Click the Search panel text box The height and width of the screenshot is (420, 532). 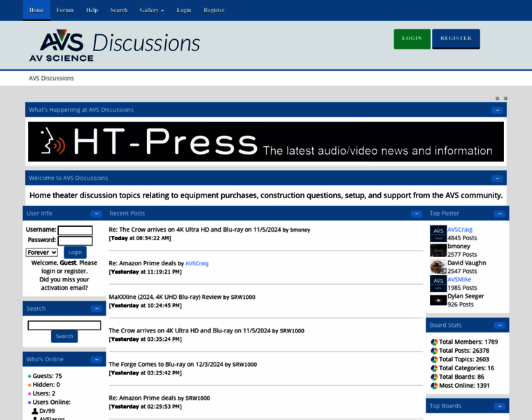(x=64, y=325)
